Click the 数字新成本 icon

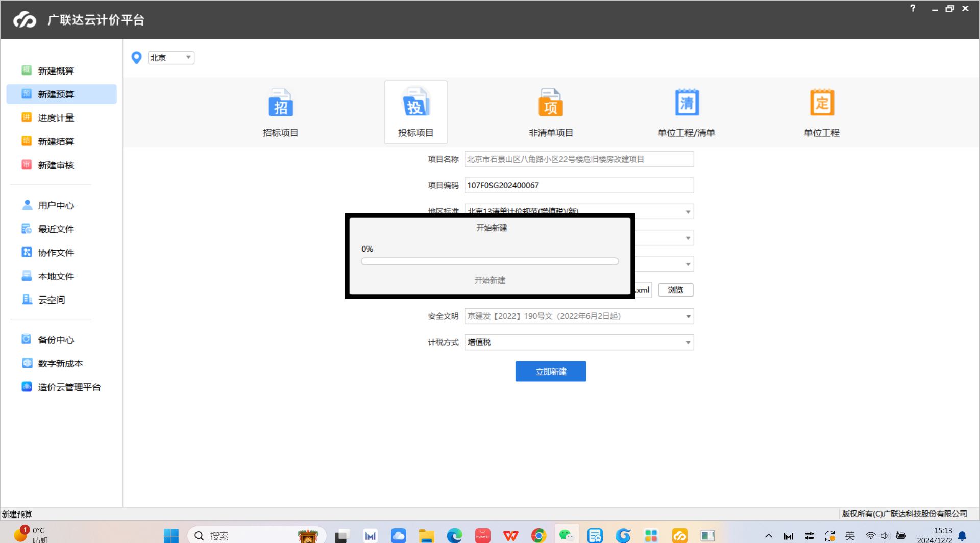[x=27, y=363]
